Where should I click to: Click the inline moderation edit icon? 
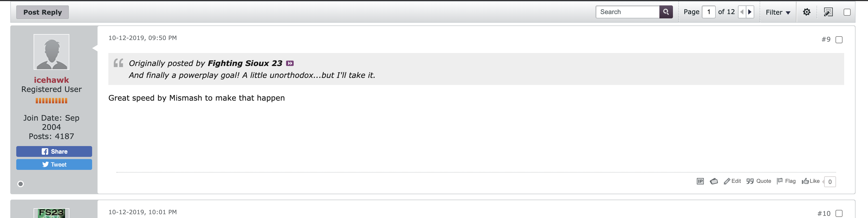(x=828, y=12)
